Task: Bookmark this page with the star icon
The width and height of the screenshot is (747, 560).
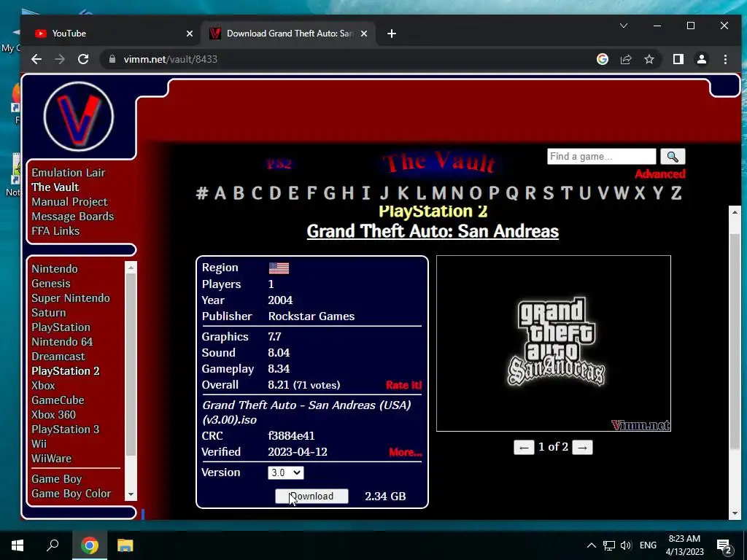Action: pyautogui.click(x=649, y=59)
